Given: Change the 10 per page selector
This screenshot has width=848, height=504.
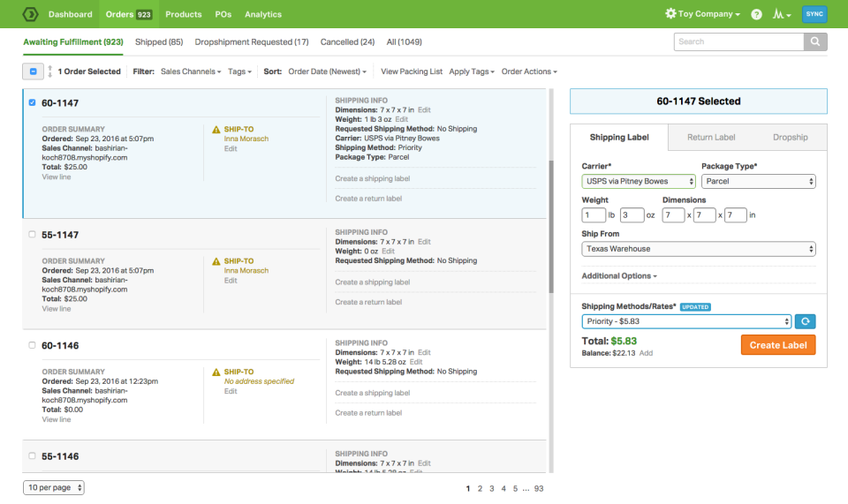Looking at the screenshot, I should point(54,488).
